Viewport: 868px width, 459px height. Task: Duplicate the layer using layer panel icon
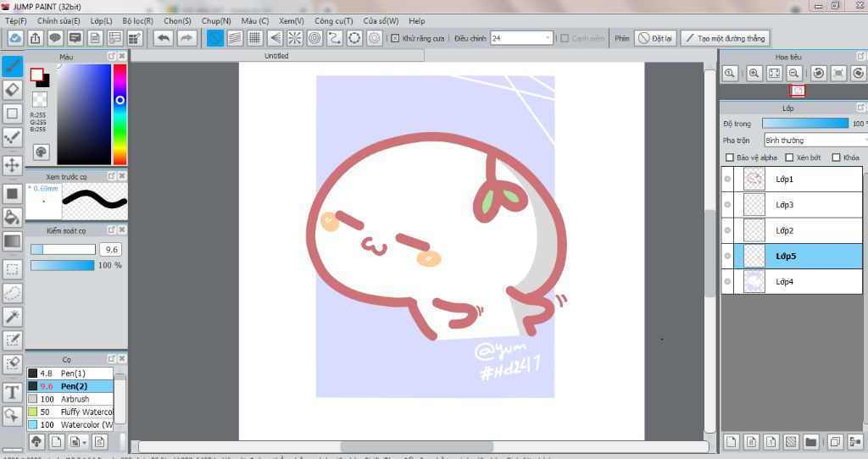[x=835, y=441]
